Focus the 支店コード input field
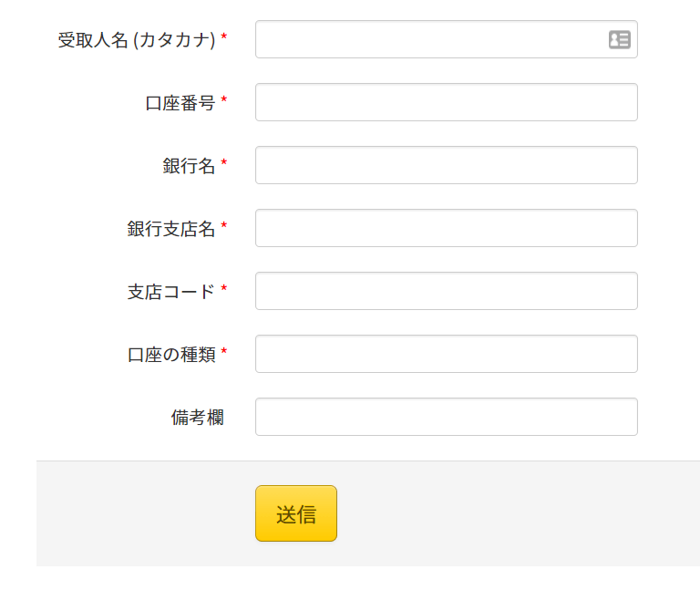 [446, 291]
